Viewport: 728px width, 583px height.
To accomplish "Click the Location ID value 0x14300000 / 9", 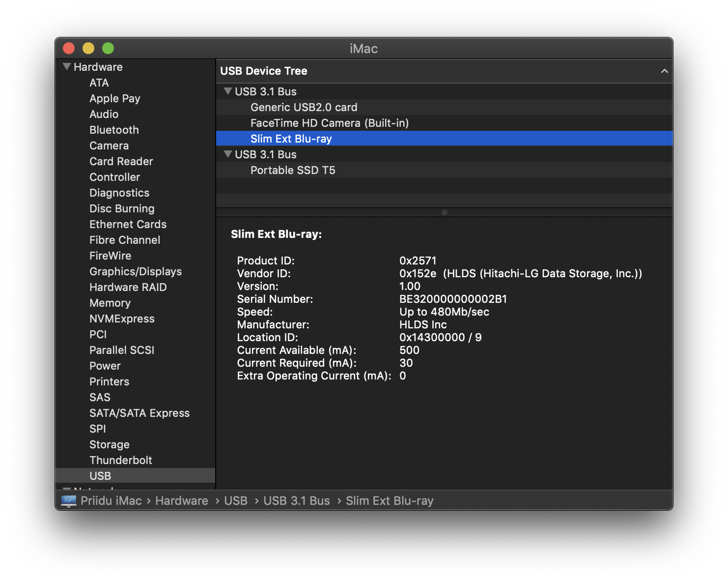I will click(x=441, y=337).
